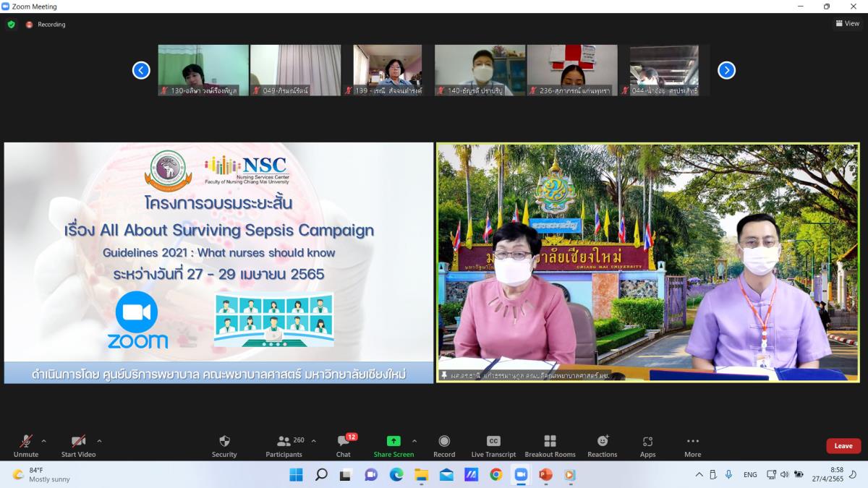Image resolution: width=868 pixels, height=488 pixels.
Task: Open Breakout Rooms
Action: [x=550, y=445]
